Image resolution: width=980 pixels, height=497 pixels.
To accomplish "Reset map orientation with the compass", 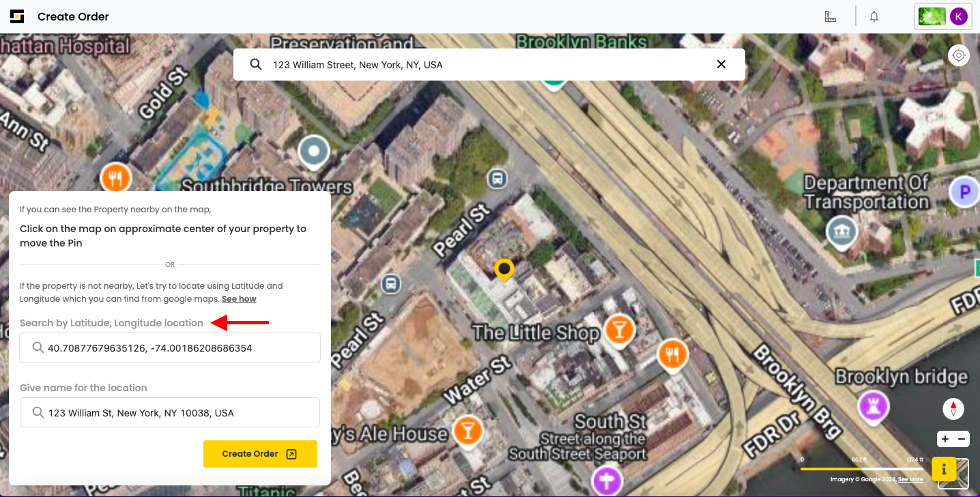I will (953, 409).
